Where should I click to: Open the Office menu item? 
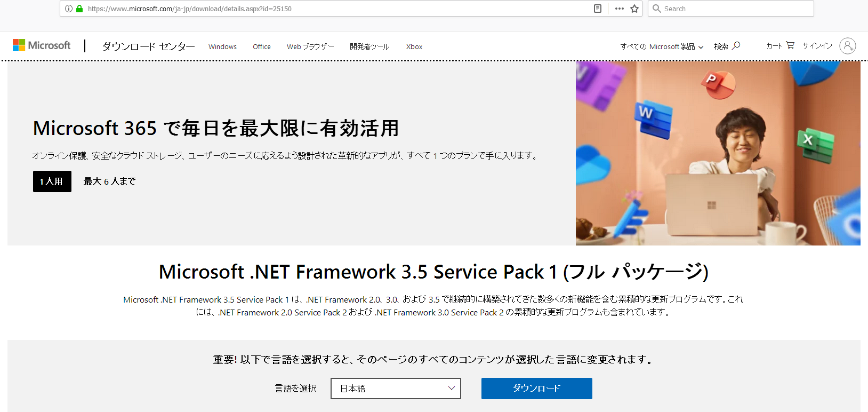click(x=262, y=46)
